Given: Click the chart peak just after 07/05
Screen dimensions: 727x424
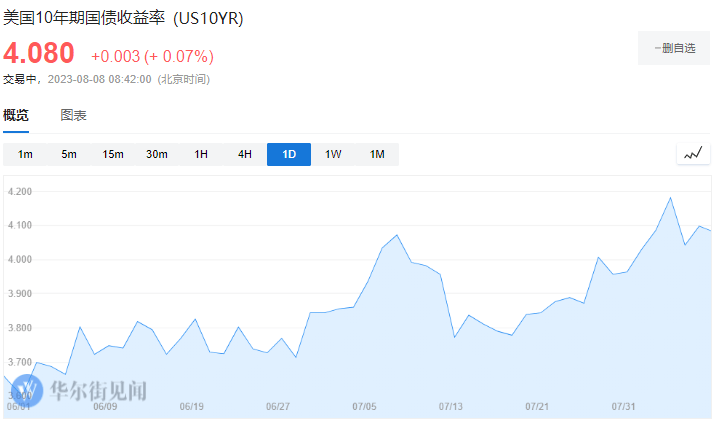Looking at the screenshot, I should pyautogui.click(x=397, y=235).
